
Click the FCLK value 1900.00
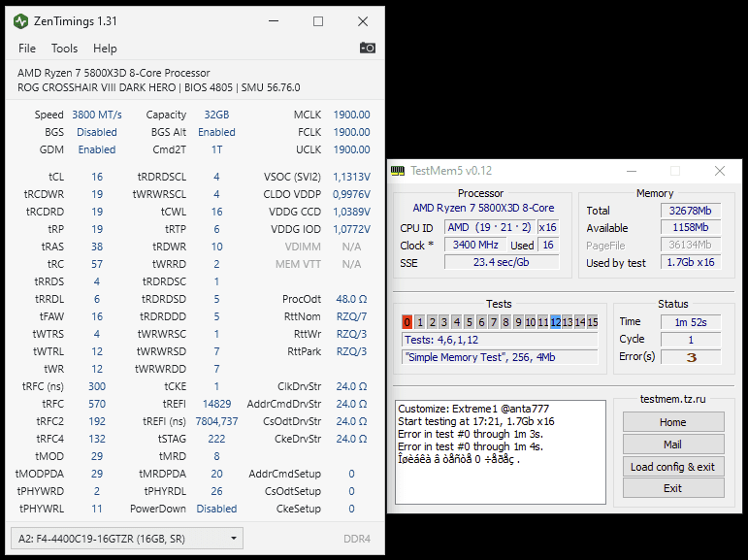pyautogui.click(x=351, y=132)
